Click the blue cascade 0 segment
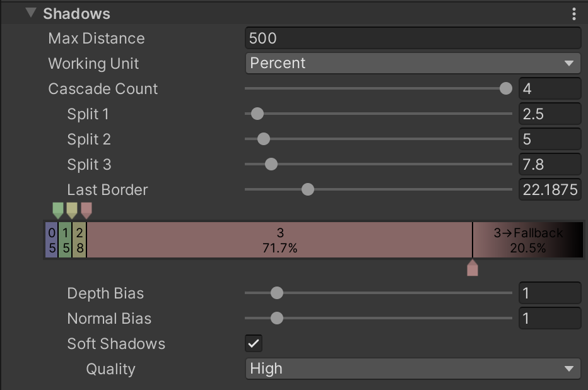The height and width of the screenshot is (390, 588). [52, 240]
